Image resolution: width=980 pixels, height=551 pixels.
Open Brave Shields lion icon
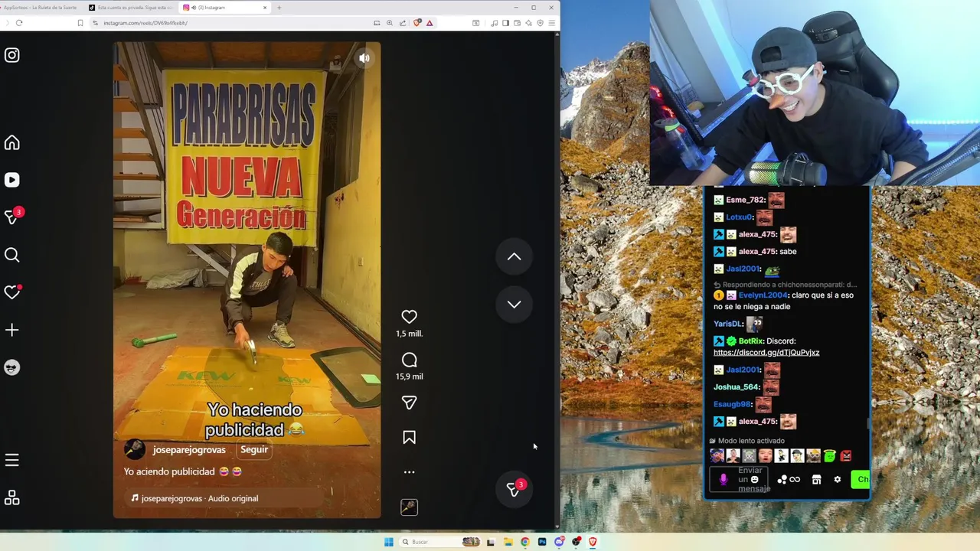417,23
